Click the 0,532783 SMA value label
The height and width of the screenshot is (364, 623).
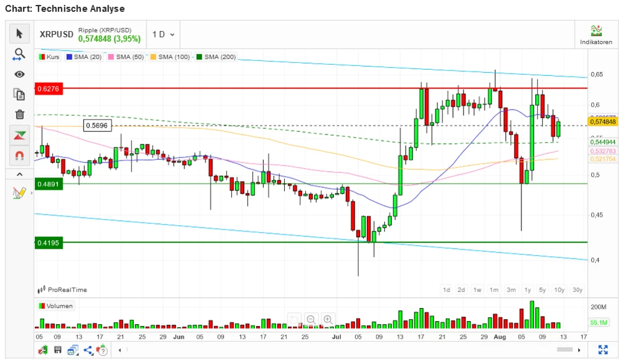(602, 151)
